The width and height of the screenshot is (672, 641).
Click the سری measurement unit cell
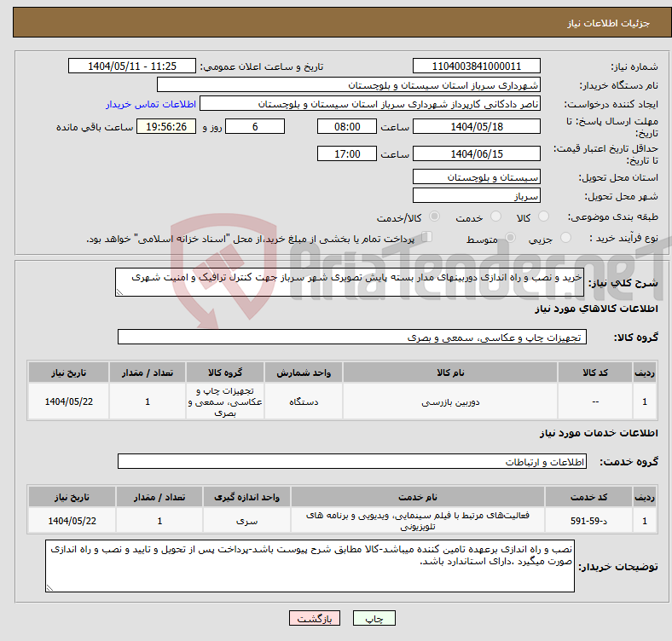(x=246, y=521)
